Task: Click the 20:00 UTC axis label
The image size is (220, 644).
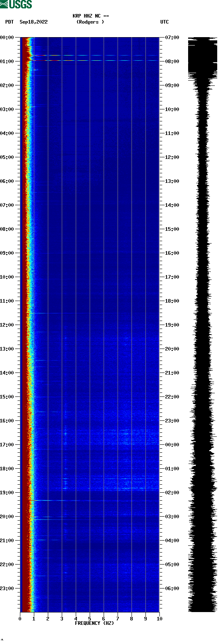Action: coord(172,349)
